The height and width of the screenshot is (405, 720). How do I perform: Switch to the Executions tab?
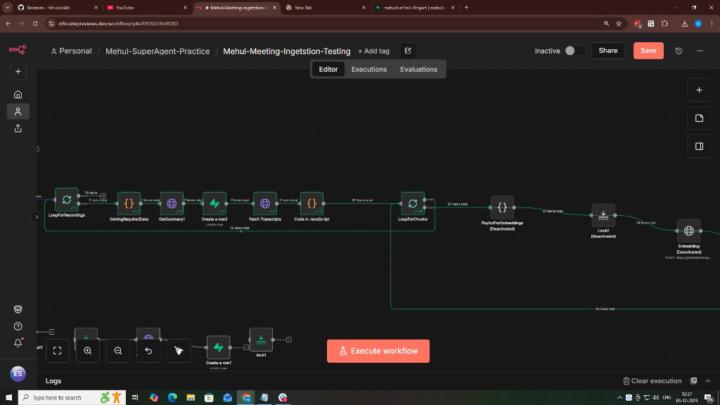point(369,69)
